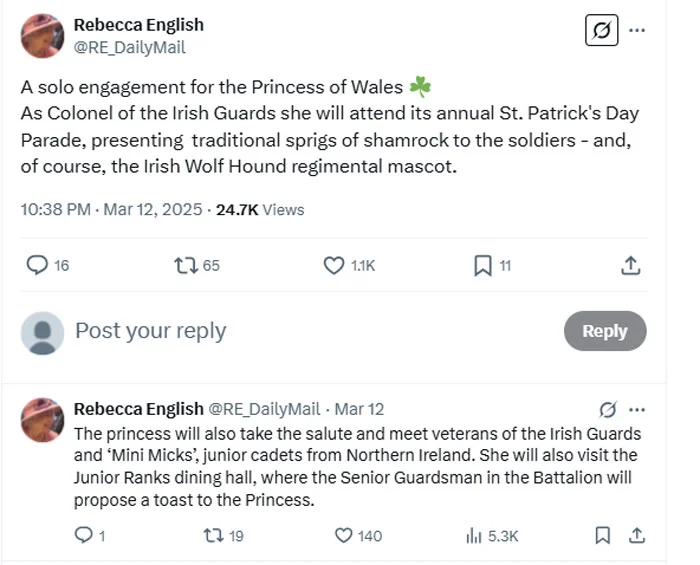Like the main post
The image size is (700, 565).
pyautogui.click(x=335, y=265)
